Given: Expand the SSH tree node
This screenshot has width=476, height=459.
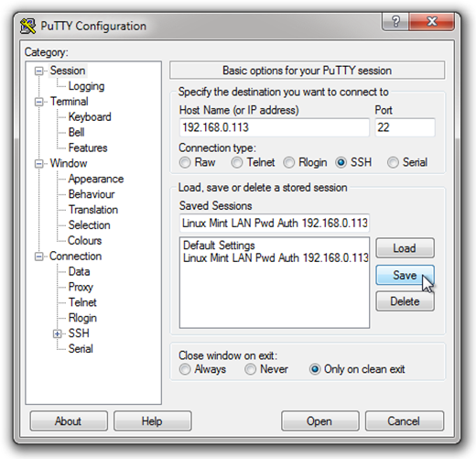Looking at the screenshot, I should tap(57, 333).
